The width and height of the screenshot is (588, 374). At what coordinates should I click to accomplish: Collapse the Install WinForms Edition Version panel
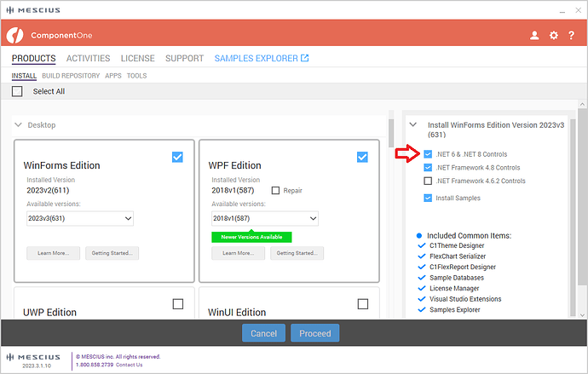point(412,124)
